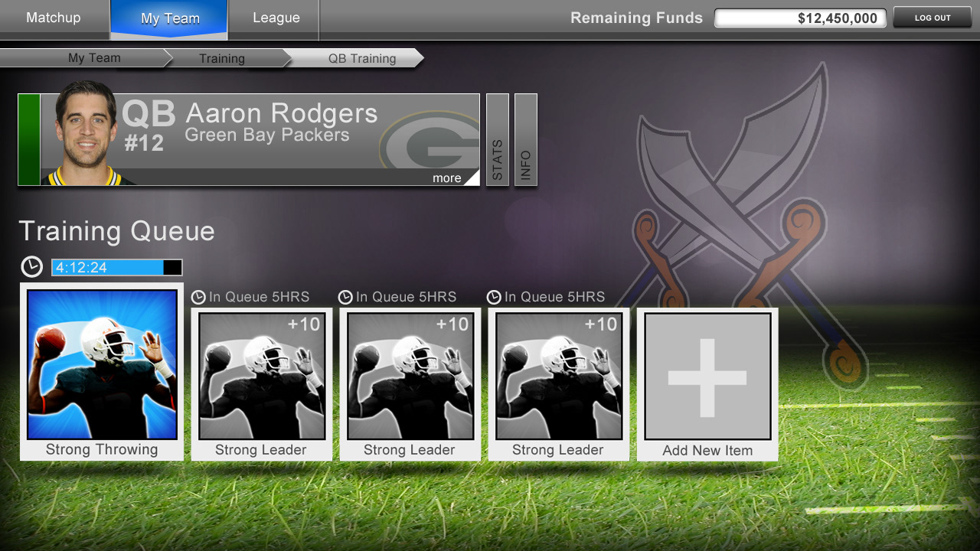Open the Matchup tab
This screenshot has width=980, height=551.
pyautogui.click(x=54, y=18)
